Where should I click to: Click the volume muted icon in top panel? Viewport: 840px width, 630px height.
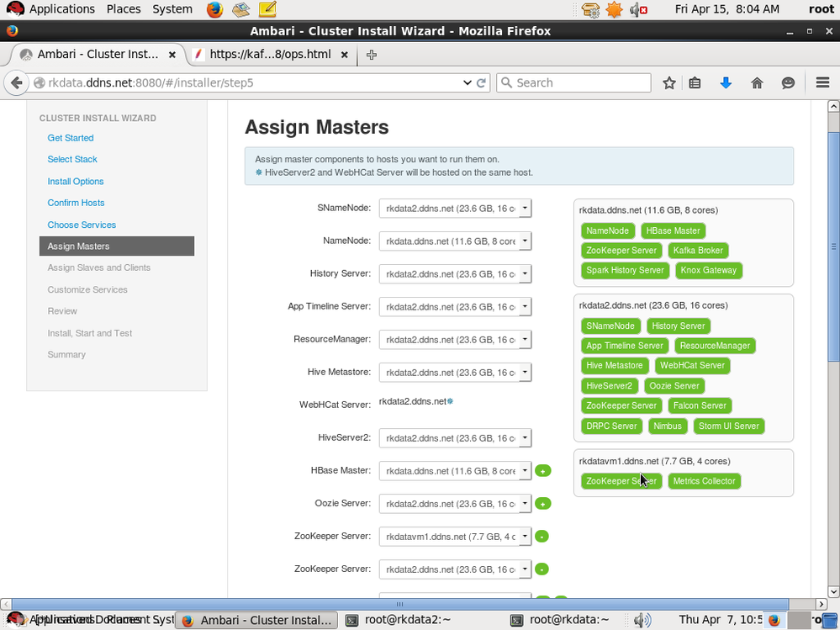point(638,9)
